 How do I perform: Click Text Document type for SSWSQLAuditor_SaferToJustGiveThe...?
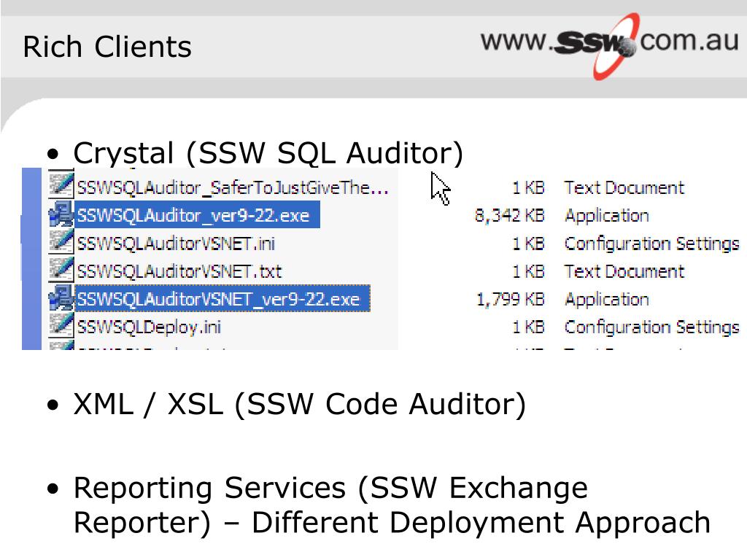pyautogui.click(x=624, y=187)
